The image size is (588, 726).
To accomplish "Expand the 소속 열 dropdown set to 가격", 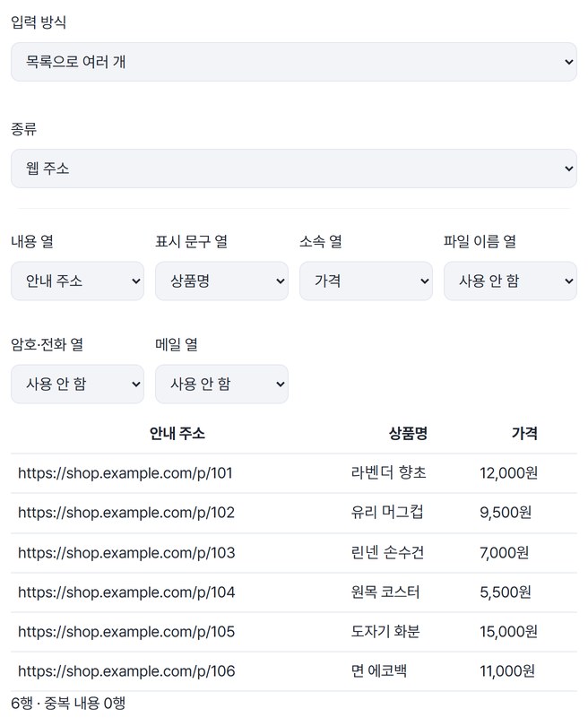I will (x=366, y=281).
